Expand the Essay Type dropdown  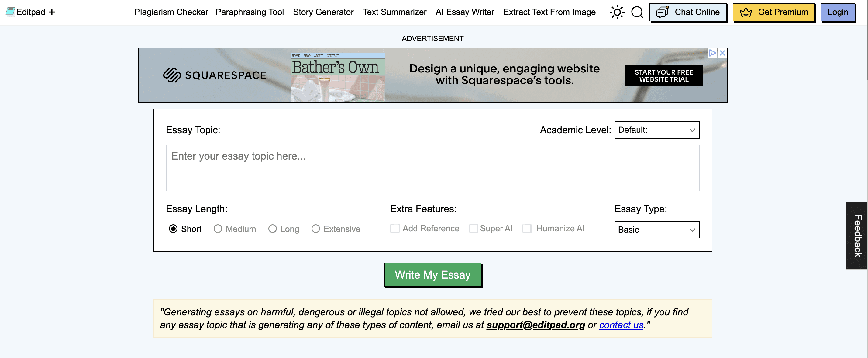(656, 229)
